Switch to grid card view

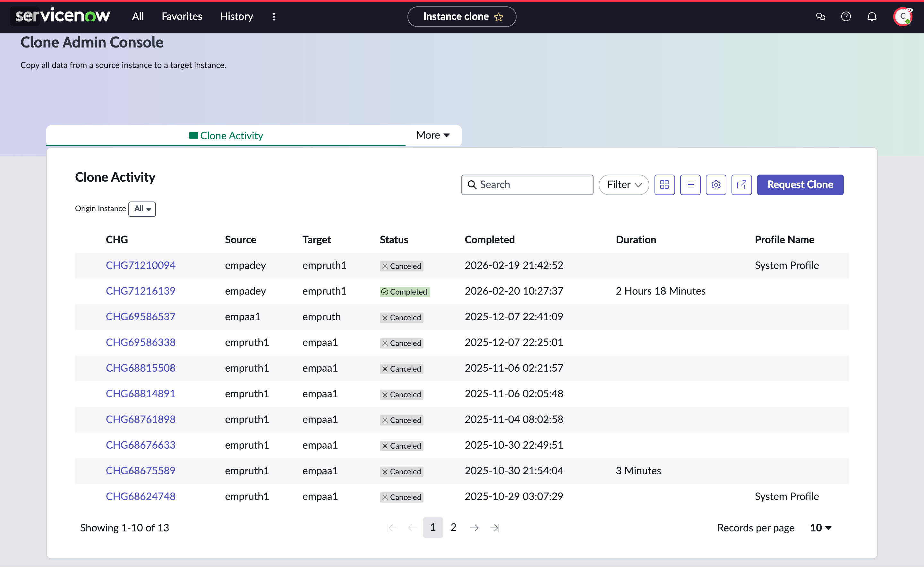click(664, 185)
